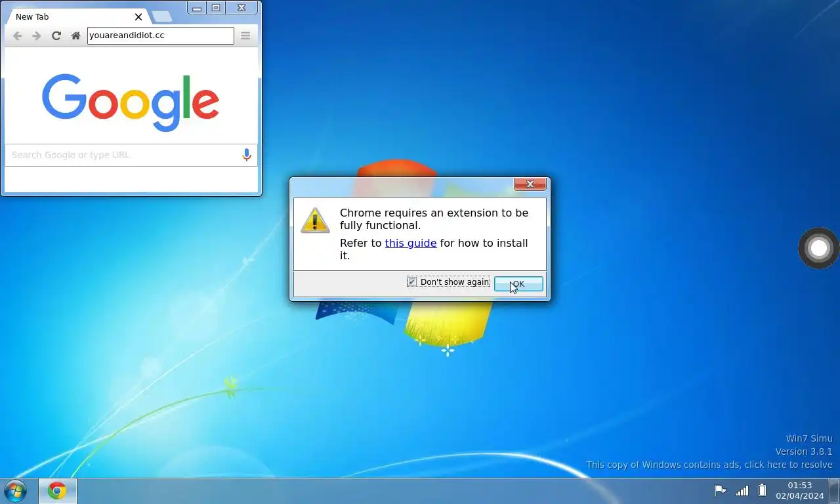Viewport: 840px width, 504px height.
Task: Uncheck the Don't show again checkbox
Action: (412, 282)
